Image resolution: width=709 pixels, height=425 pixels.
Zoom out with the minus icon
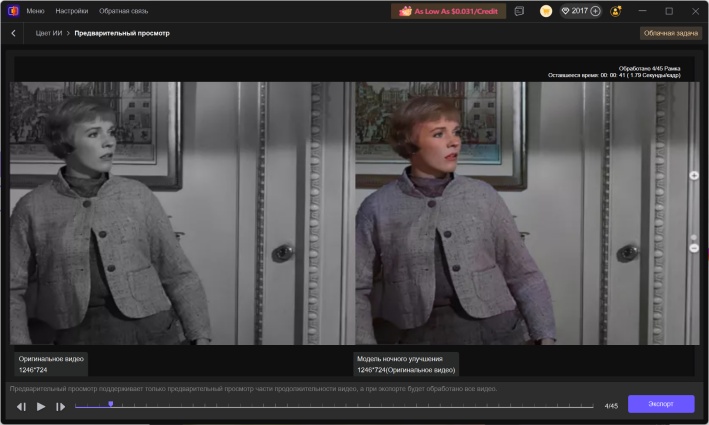[x=694, y=248]
